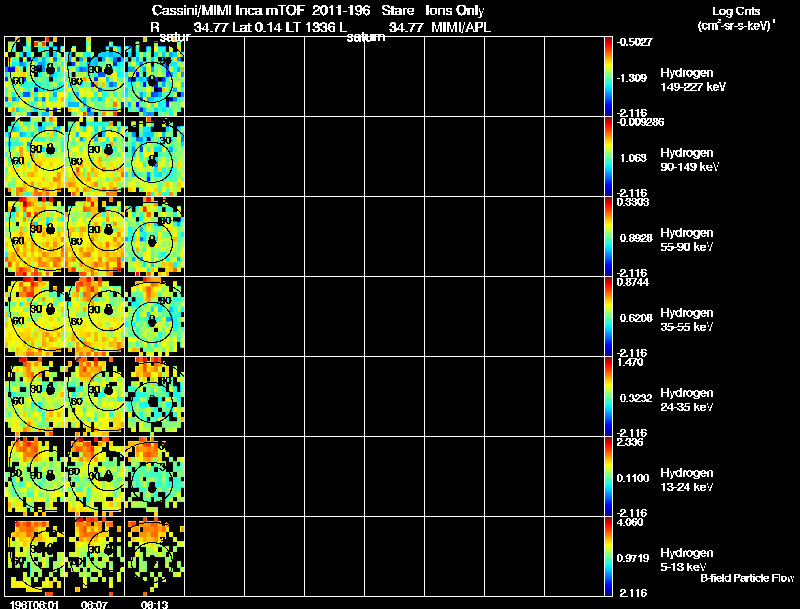Click the 'Hydrogen 13-24 keV' label
The height and width of the screenshot is (609, 800).
(x=687, y=480)
